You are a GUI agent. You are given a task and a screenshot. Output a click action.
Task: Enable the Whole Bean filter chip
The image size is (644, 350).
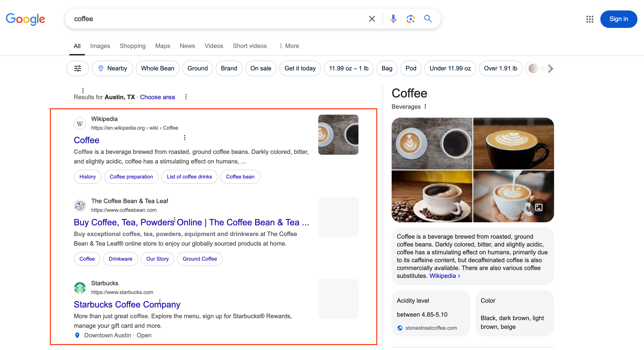click(x=157, y=68)
